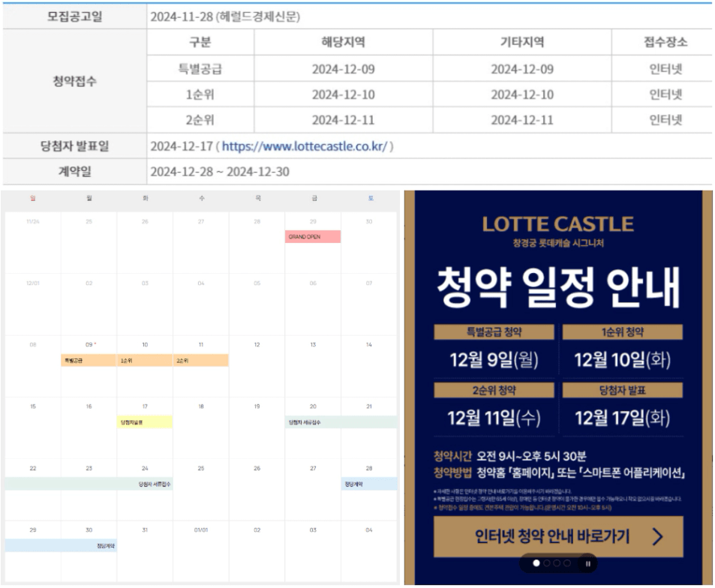
Task: Click the 계약일 row header
Action: pyautogui.click(x=75, y=172)
